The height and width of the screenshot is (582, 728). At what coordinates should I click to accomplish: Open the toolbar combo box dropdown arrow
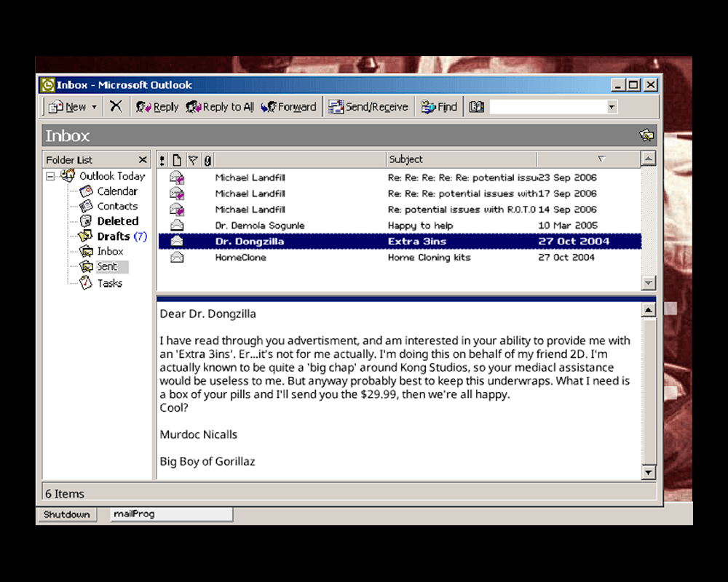[612, 107]
